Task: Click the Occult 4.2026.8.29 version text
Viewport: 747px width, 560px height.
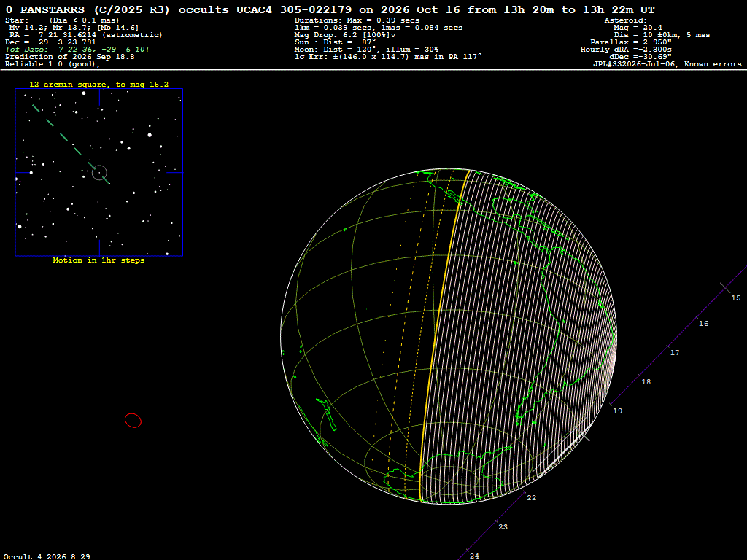Action: [x=47, y=556]
